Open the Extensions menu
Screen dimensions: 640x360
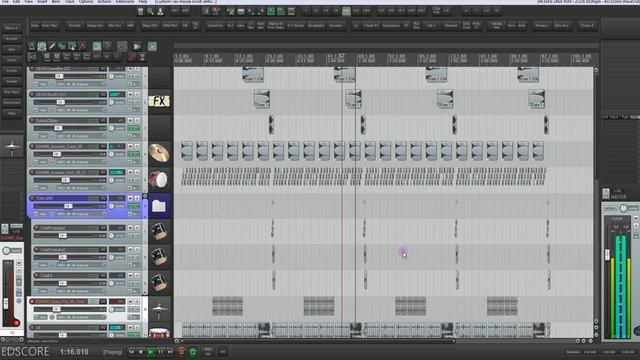pyautogui.click(x=125, y=2)
